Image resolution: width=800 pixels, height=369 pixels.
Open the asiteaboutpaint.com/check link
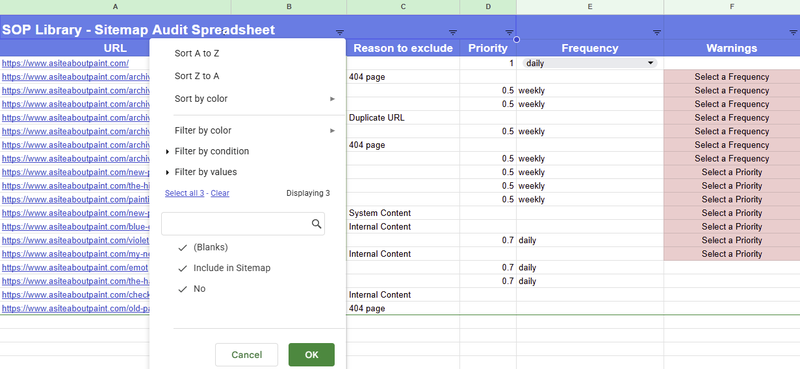tap(76, 294)
